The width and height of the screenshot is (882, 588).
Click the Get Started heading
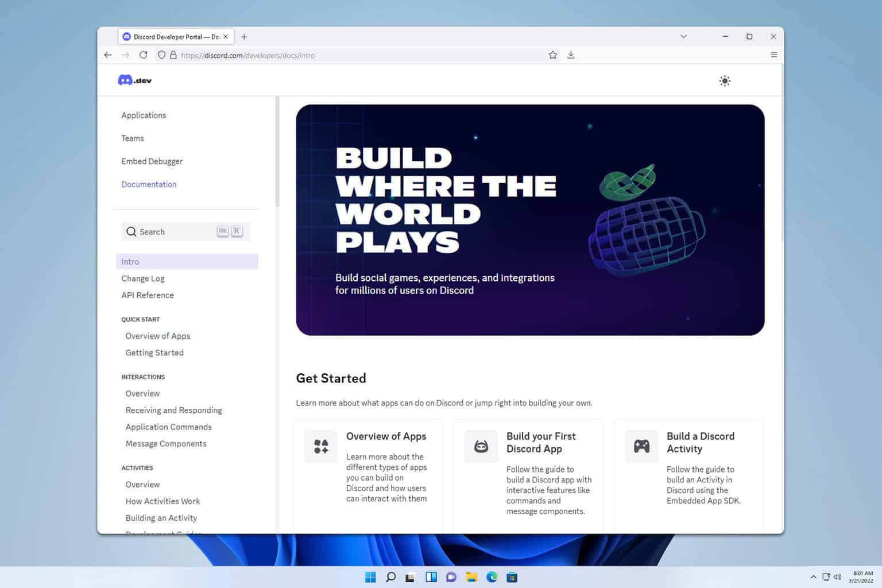point(331,378)
